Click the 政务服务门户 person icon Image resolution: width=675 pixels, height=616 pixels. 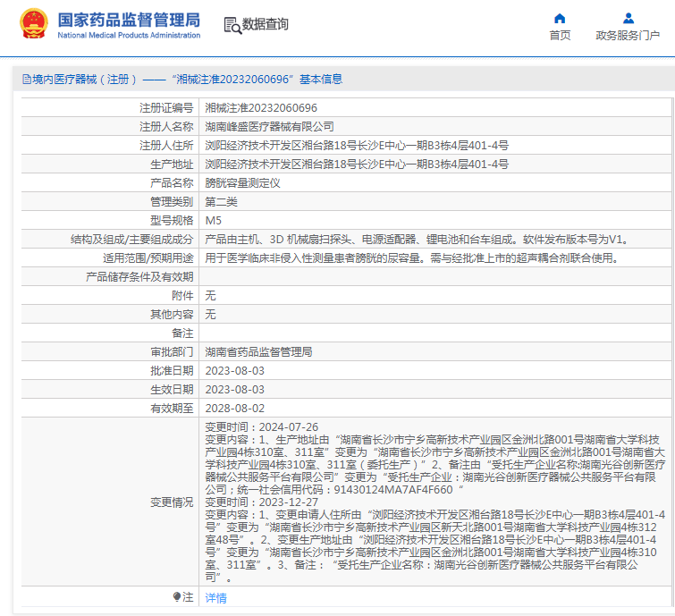[x=628, y=18]
